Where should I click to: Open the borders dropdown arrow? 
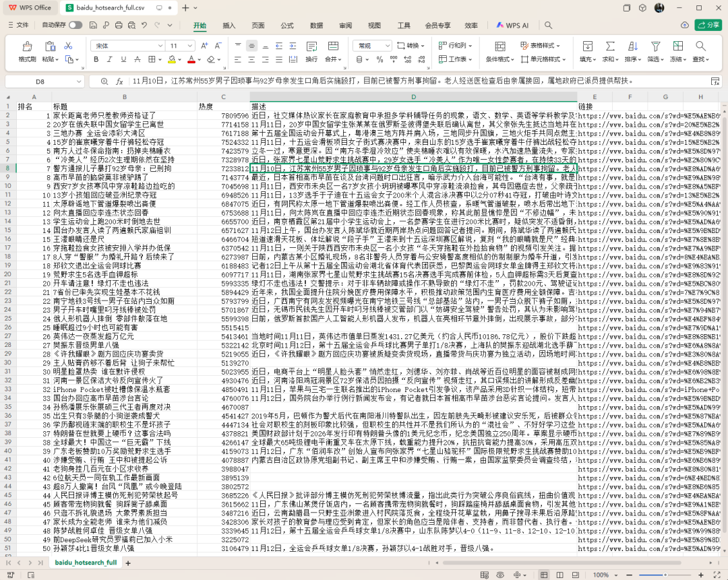click(159, 59)
